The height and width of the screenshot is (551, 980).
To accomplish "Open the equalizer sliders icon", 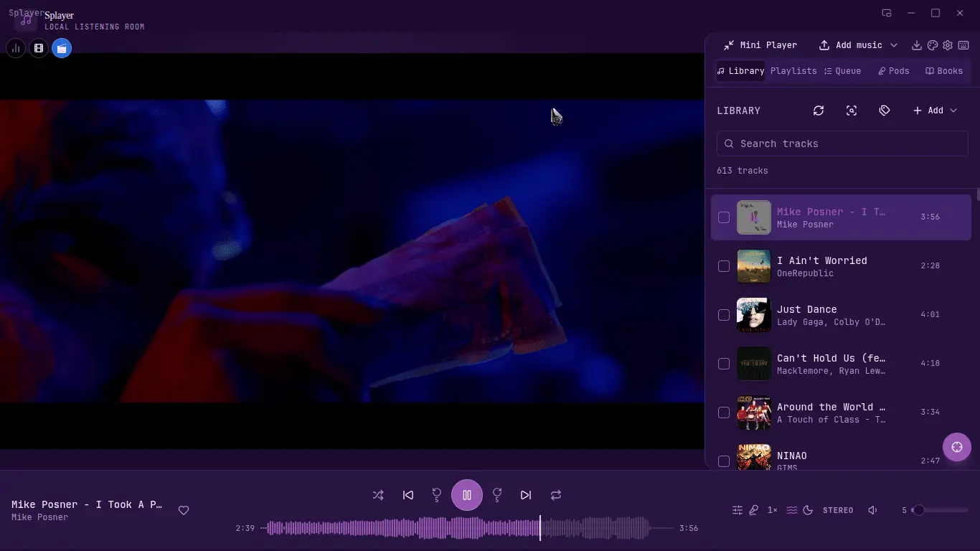I will pyautogui.click(x=738, y=510).
